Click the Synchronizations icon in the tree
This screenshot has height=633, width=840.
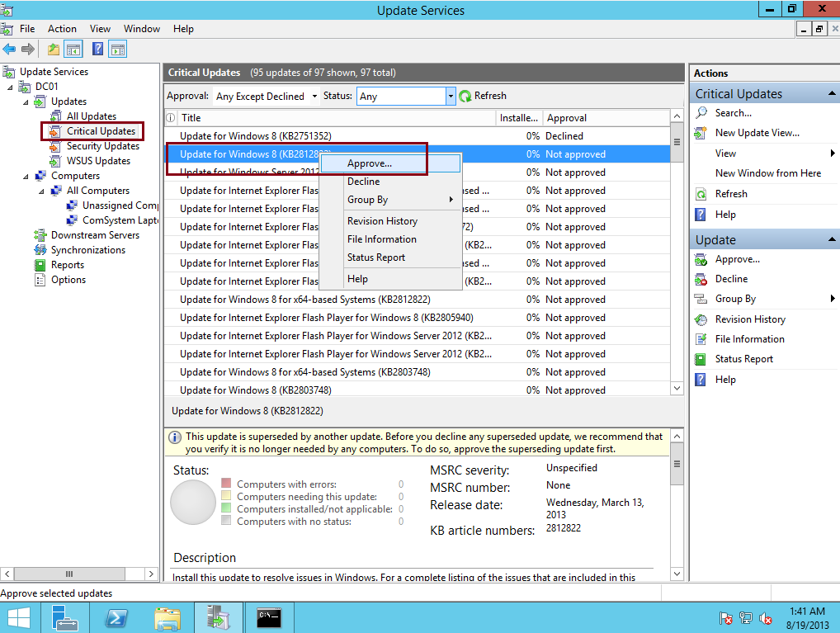[x=40, y=250]
